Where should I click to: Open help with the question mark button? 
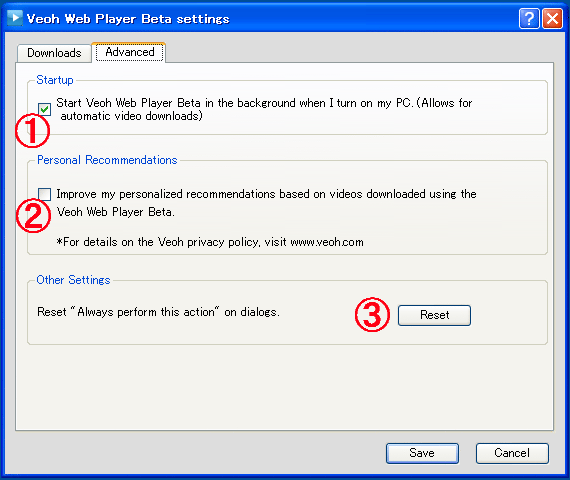click(529, 19)
